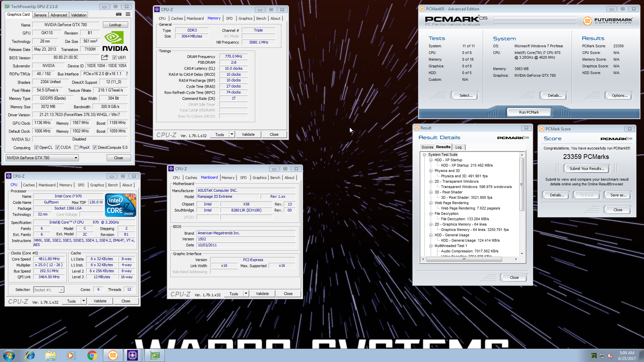Open Windows Explorer from taskbar
Viewport: 644px width, 362px height.
click(51, 355)
